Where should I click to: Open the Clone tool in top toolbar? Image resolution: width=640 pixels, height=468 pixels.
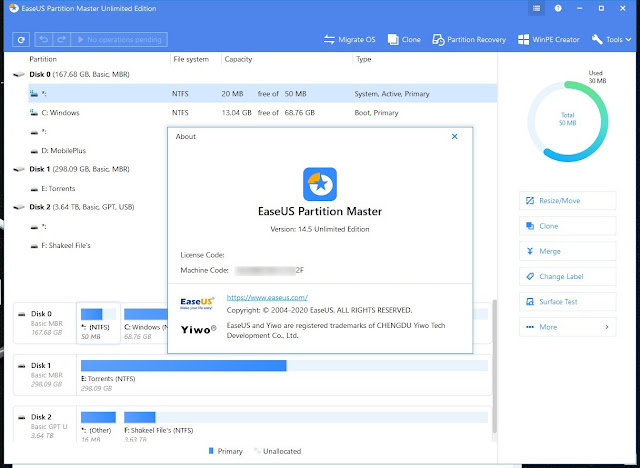click(x=404, y=40)
